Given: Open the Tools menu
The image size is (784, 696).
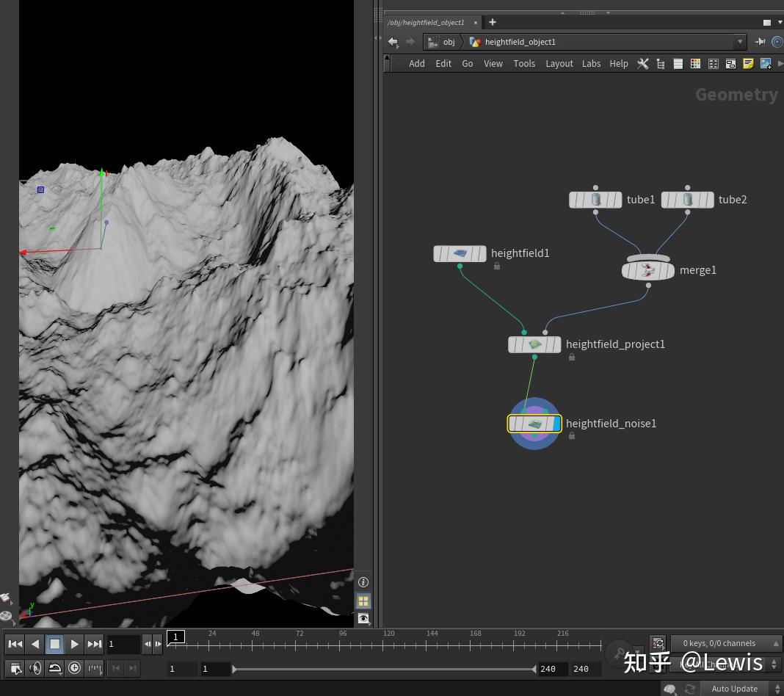Looking at the screenshot, I should [524, 63].
